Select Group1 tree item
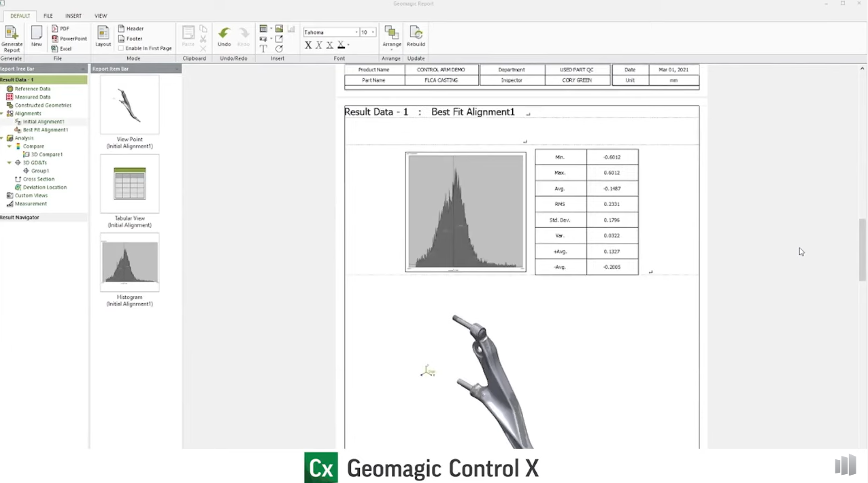The height and width of the screenshot is (483, 868). pyautogui.click(x=40, y=171)
